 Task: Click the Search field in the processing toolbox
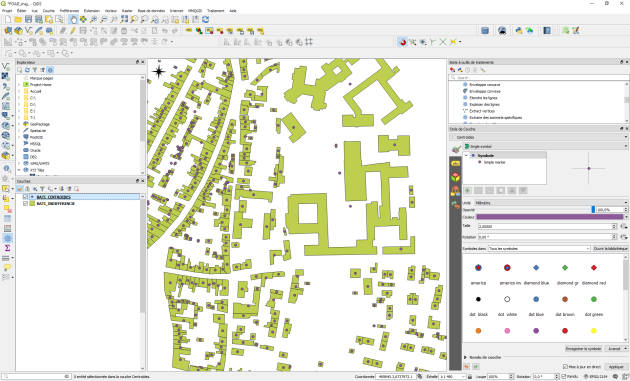coord(539,78)
